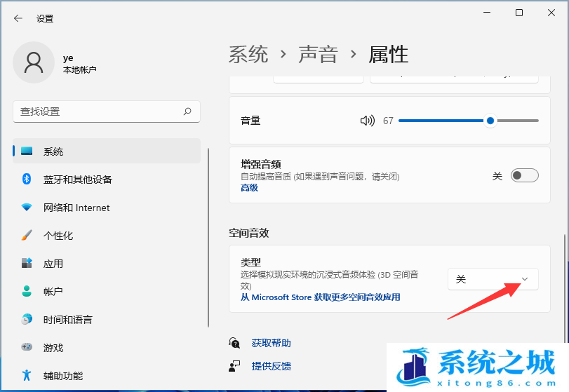Mute sound using the speaker icon
The width and height of the screenshot is (569, 392).
click(x=367, y=121)
